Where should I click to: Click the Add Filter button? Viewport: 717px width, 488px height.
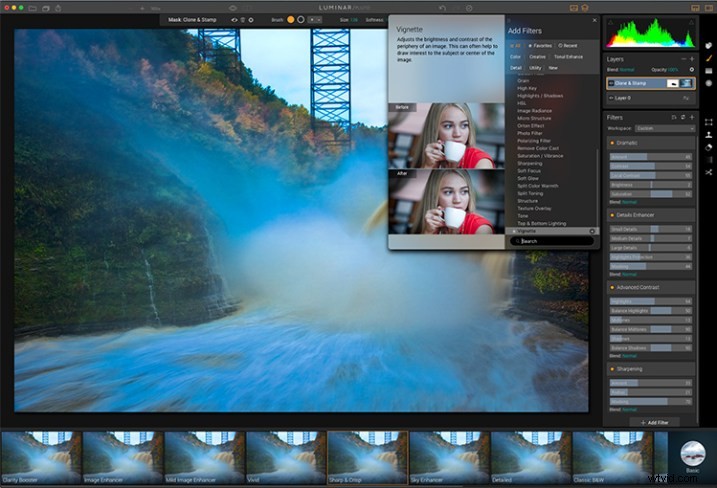pyautogui.click(x=654, y=423)
